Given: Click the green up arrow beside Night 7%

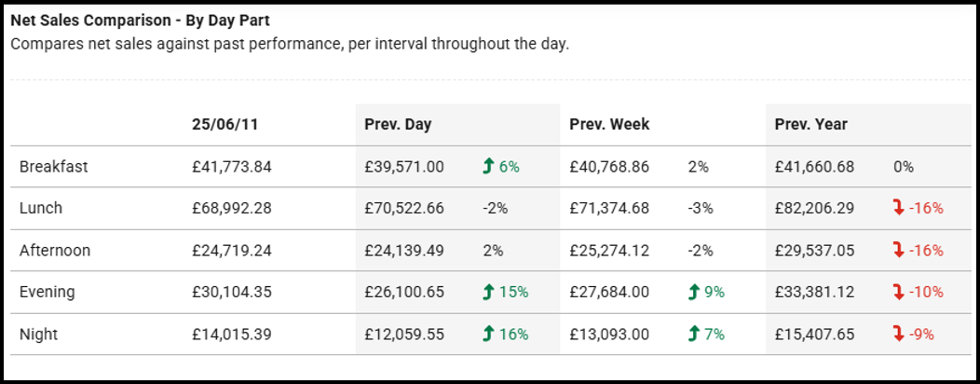Looking at the screenshot, I should (x=692, y=334).
